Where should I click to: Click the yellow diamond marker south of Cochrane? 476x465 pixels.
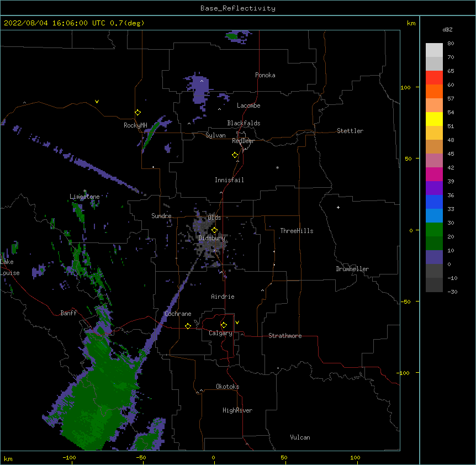[188, 326]
